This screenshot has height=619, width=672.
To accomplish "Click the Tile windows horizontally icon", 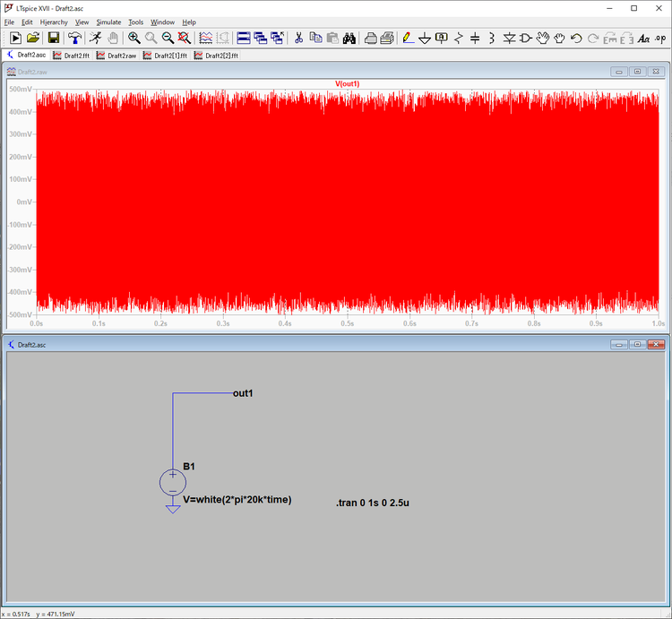I will [x=244, y=38].
